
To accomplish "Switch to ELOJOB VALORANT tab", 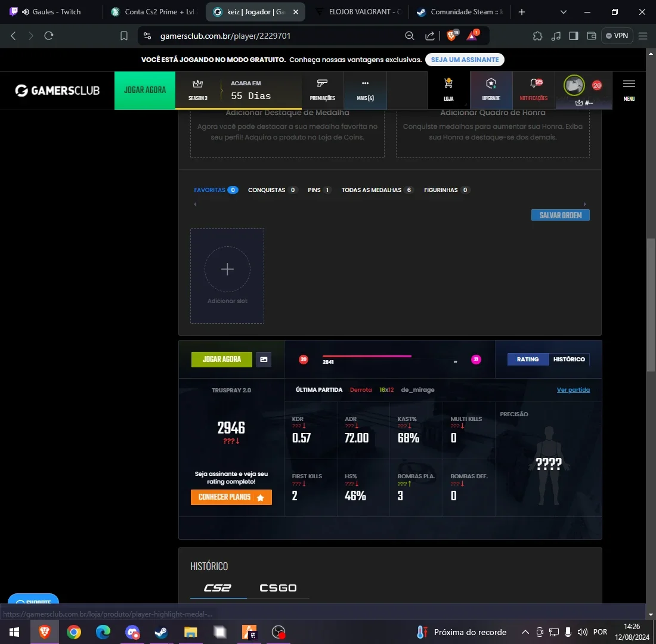I will pos(359,12).
